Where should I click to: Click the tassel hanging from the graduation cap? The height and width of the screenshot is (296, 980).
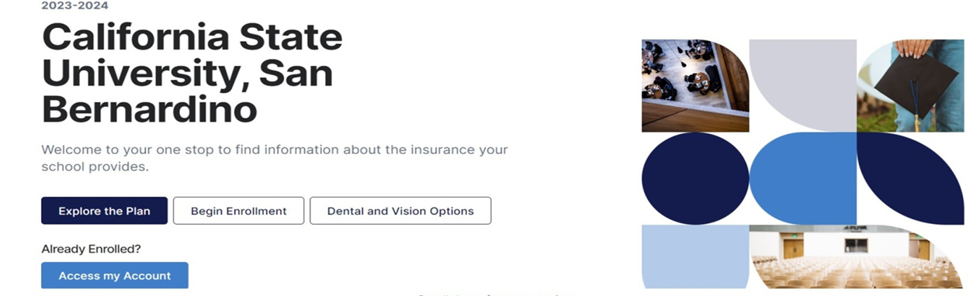click(x=916, y=107)
